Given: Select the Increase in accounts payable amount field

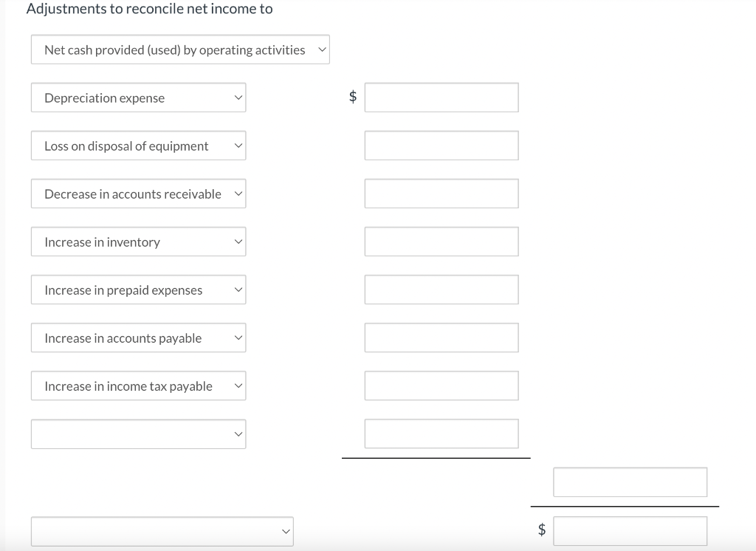Looking at the screenshot, I should coord(441,338).
